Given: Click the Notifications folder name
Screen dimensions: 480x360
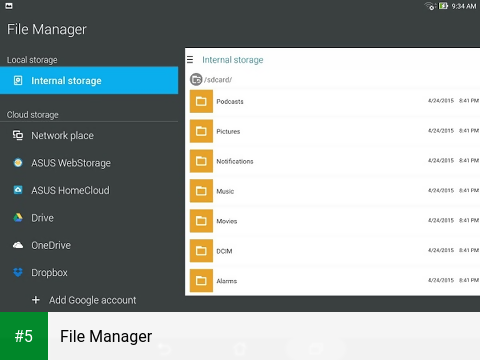Looking at the screenshot, I should click(235, 161).
